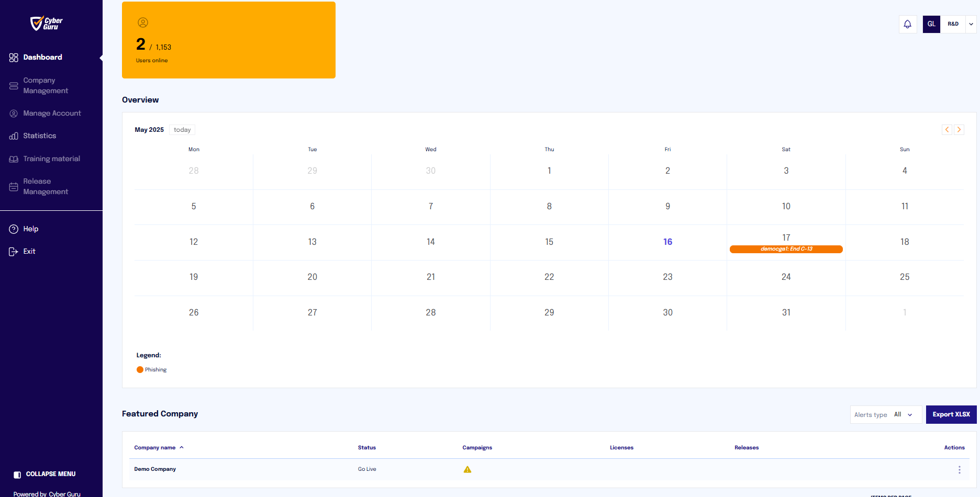Open the Alerts type dropdown
The image size is (980, 497).
(886, 414)
